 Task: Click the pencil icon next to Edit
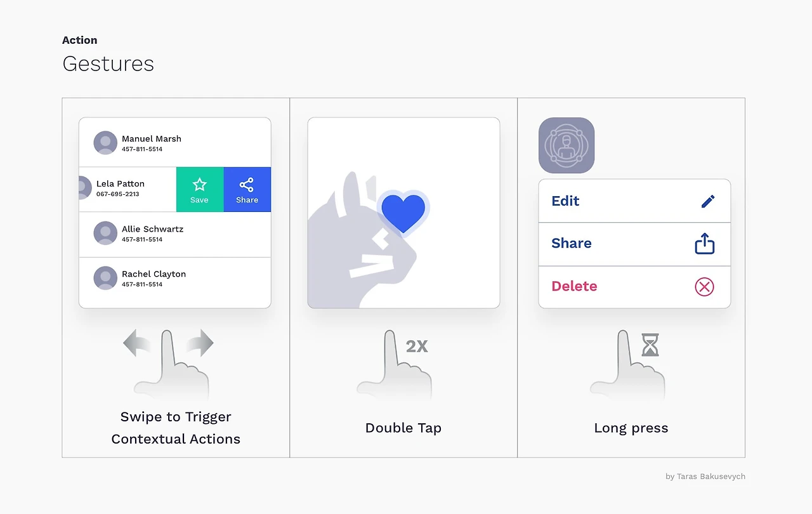(708, 201)
